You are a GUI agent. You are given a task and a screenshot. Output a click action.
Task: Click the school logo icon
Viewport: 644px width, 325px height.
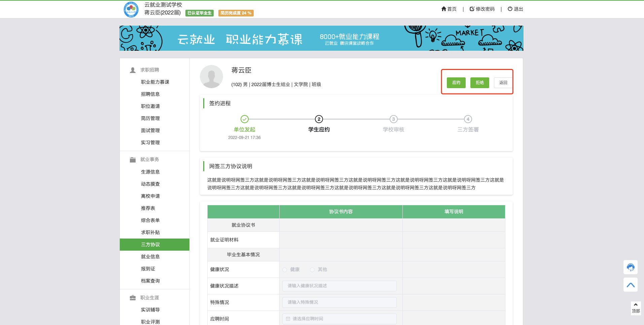click(x=131, y=9)
